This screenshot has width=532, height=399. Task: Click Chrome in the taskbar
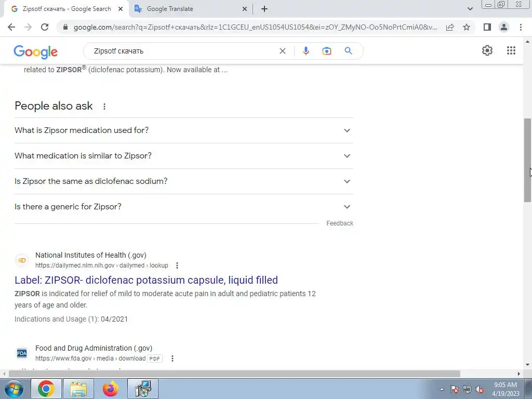[x=46, y=389]
